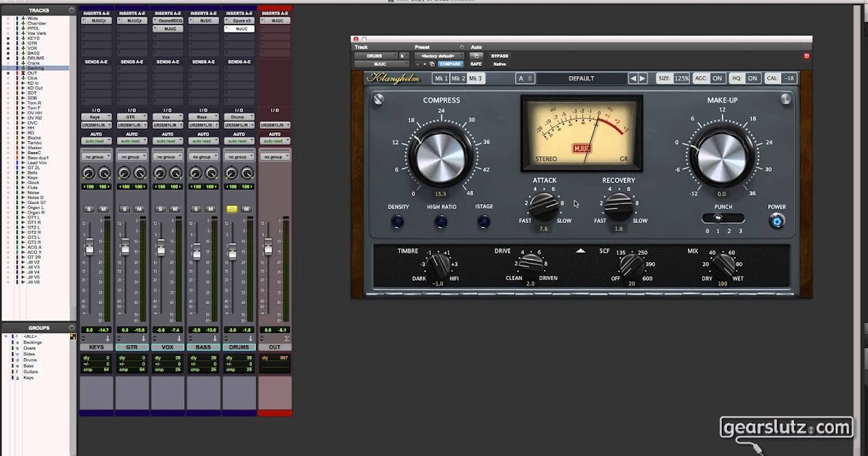
Task: Click the PUNCH selector switch
Action: (x=723, y=218)
